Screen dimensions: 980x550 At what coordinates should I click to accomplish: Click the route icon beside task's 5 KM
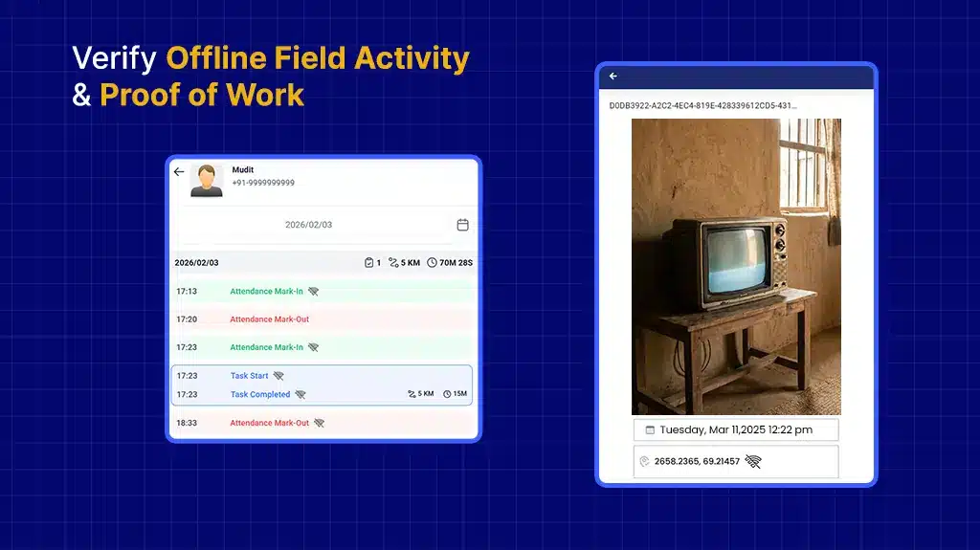pos(412,394)
